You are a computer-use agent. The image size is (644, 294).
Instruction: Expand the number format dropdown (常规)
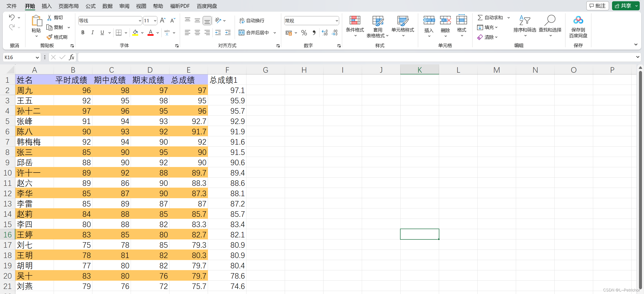coord(337,21)
